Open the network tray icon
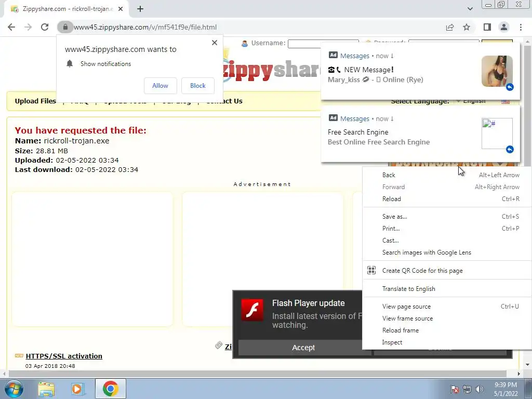The image size is (532, 399). (x=467, y=389)
